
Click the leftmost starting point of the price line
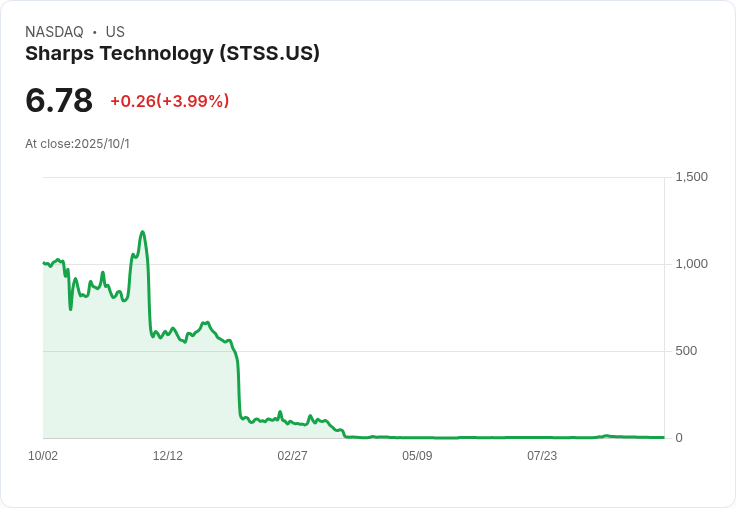pos(44,263)
